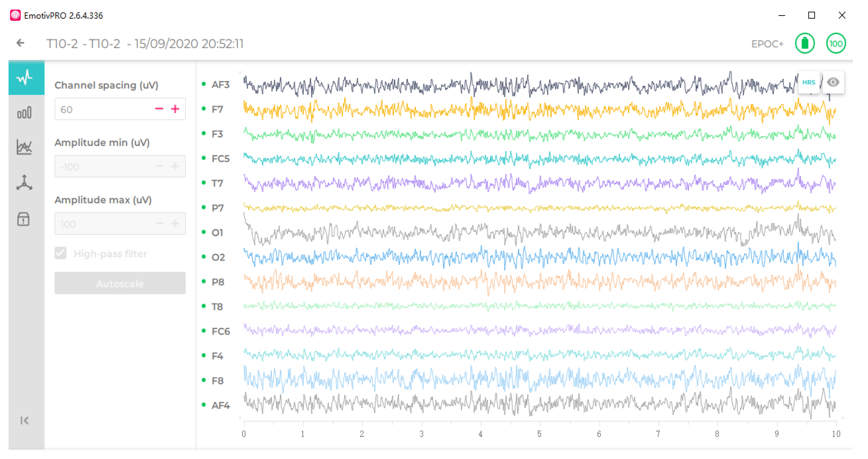The height and width of the screenshot is (459, 868).
Task: Toggle channel visibility eye icon
Action: click(x=833, y=82)
